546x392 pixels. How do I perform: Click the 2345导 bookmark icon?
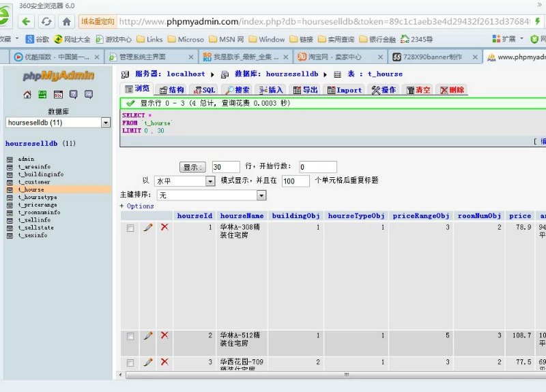click(405, 39)
